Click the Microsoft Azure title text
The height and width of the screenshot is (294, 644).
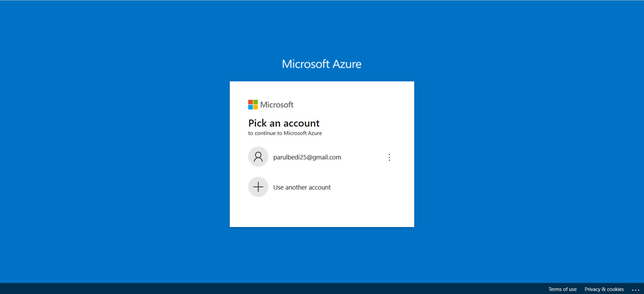(x=322, y=64)
